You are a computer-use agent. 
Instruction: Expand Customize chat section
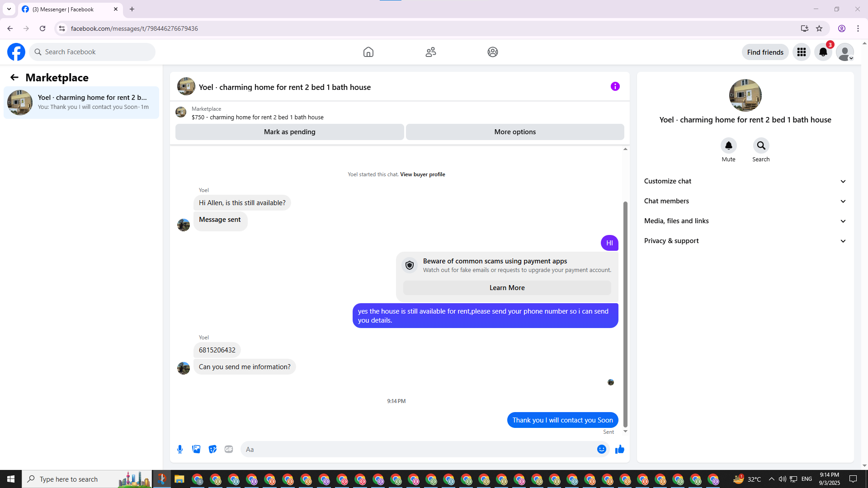pyautogui.click(x=745, y=181)
